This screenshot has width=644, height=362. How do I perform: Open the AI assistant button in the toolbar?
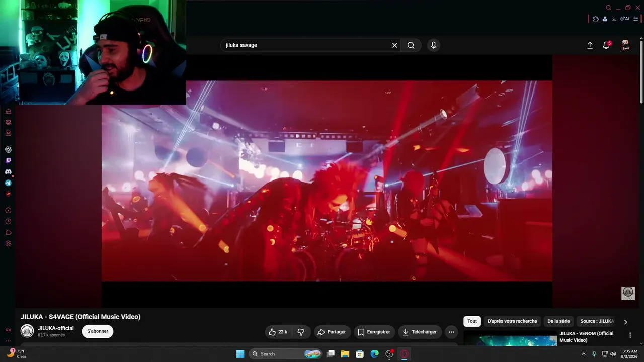click(x=625, y=19)
